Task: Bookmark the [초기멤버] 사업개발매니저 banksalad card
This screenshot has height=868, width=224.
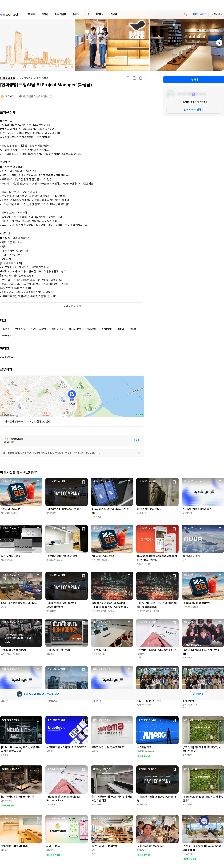Action: [x=220, y=720]
